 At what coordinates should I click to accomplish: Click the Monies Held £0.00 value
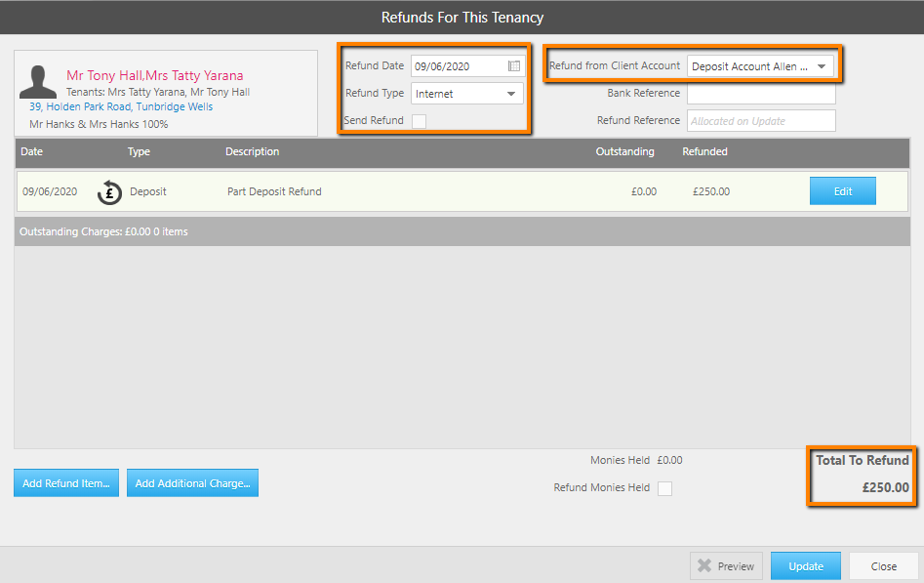pyautogui.click(x=670, y=460)
